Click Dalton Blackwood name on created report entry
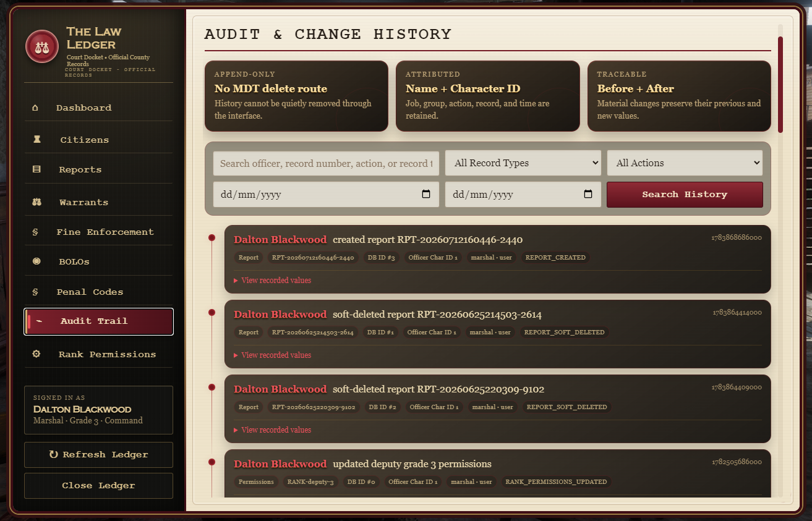Viewport: 812px width, 521px height. (280, 239)
